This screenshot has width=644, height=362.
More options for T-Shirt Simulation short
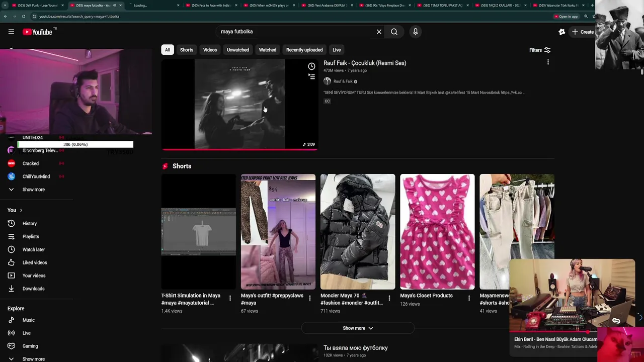point(230,299)
